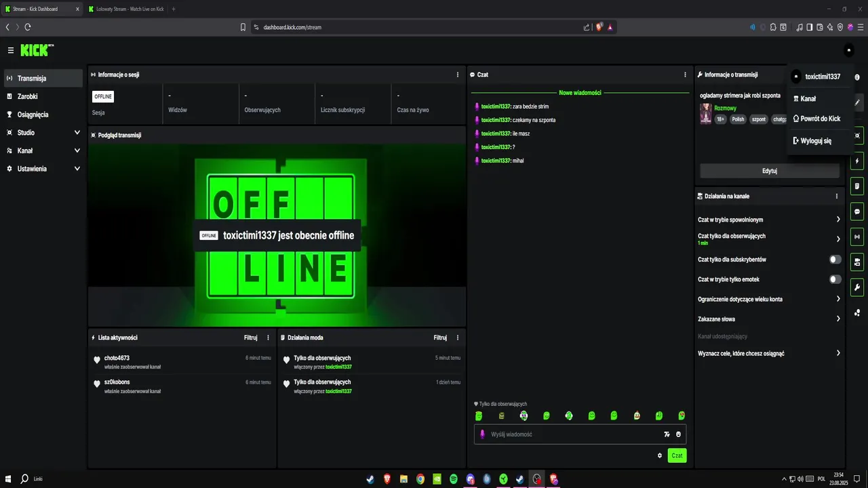Click the text formatting icon in message box
The image size is (868, 488).
pos(667,434)
